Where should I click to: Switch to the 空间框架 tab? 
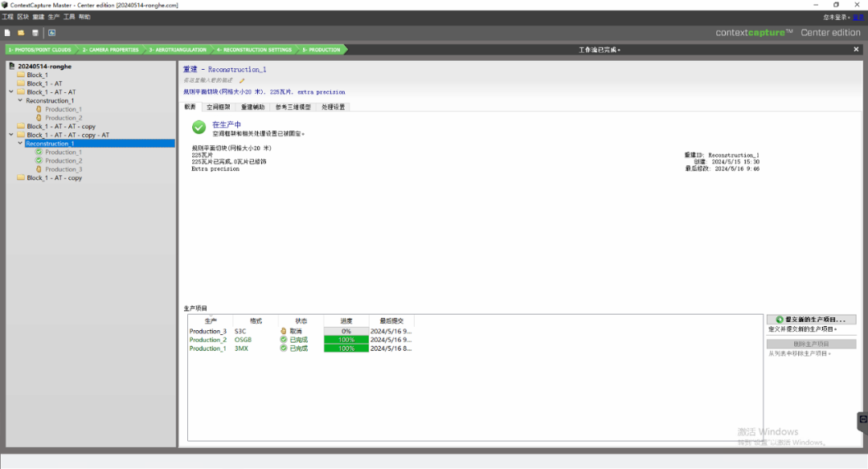click(218, 107)
